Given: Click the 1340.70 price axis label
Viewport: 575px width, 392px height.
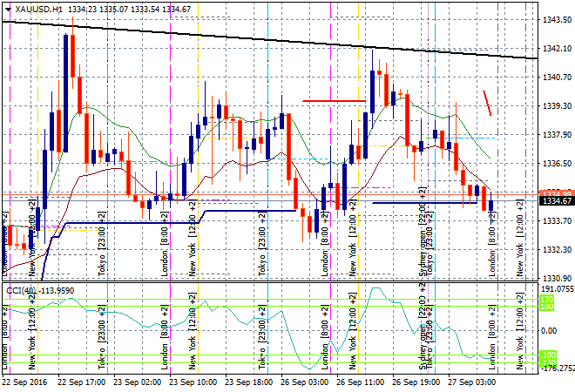Looking at the screenshot, I should (557, 77).
